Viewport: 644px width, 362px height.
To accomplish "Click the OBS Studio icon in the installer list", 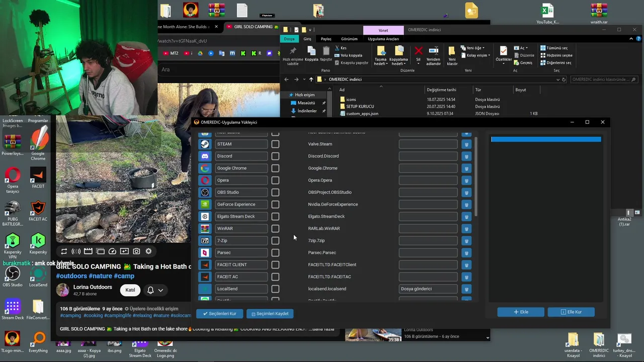I will (205, 192).
